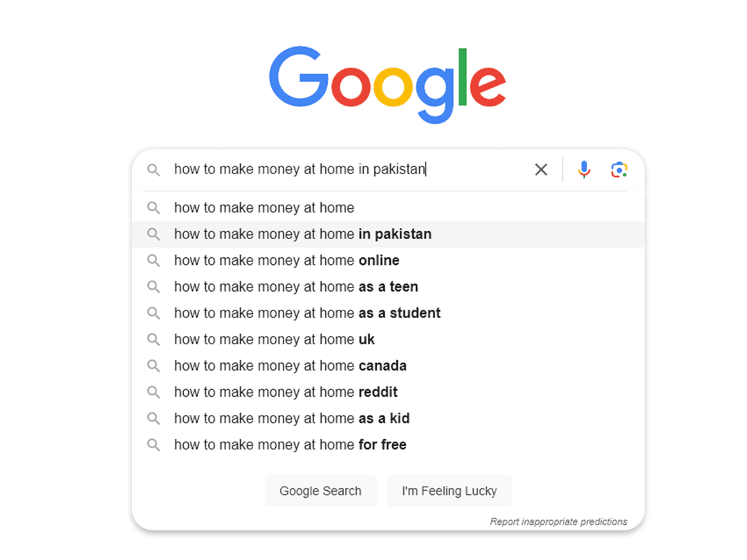Select the 'canada' suggestion
The width and height of the screenshot is (747, 560).
pyautogui.click(x=289, y=365)
